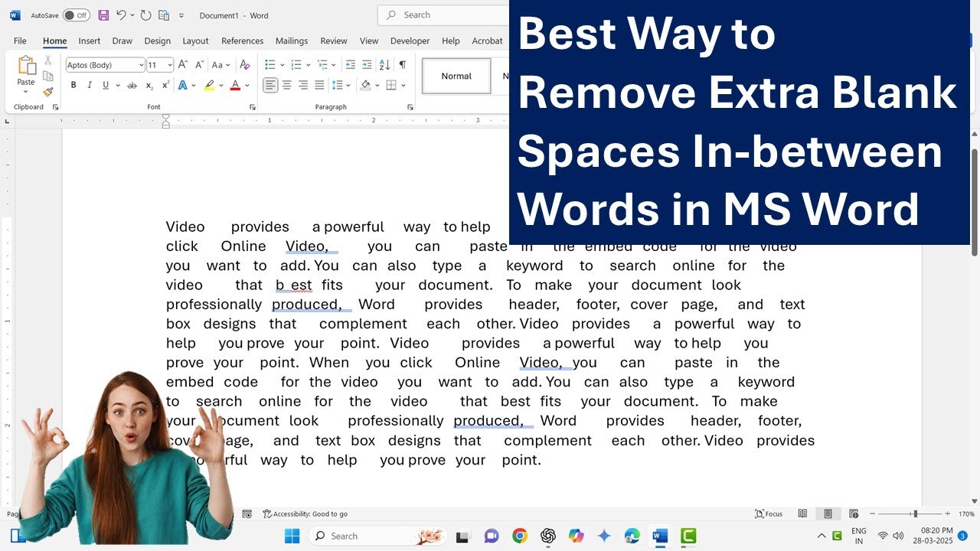The image size is (980, 551).
Task: Toggle strikethrough formatting
Action: (x=132, y=86)
